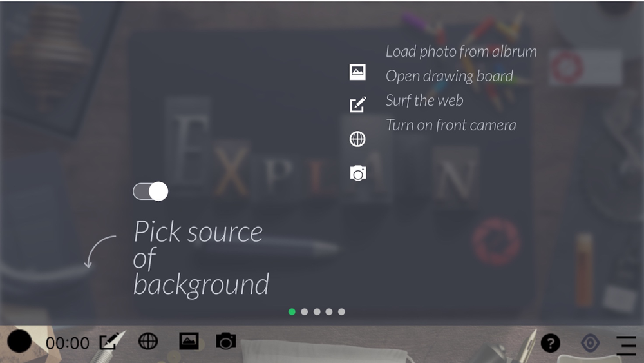Image resolution: width=644 pixels, height=363 pixels.
Task: Click the purple target icon in bottom bar
Action: (x=590, y=343)
